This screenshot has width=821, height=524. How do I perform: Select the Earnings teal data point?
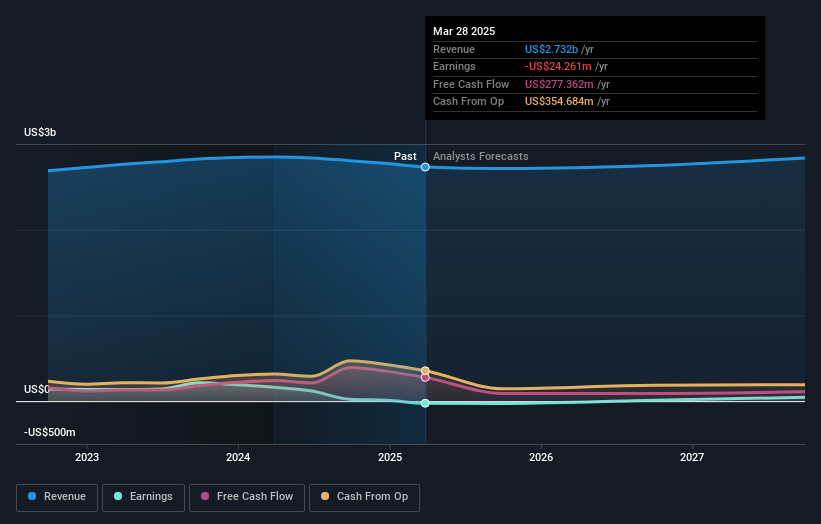[425, 403]
